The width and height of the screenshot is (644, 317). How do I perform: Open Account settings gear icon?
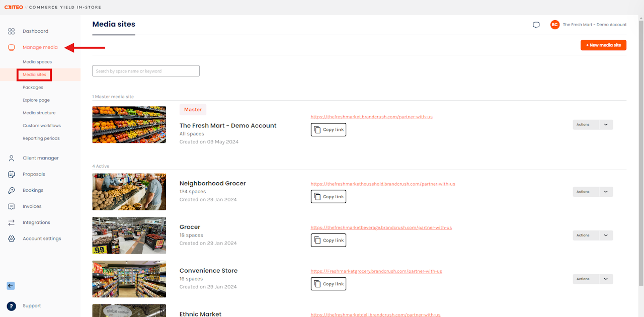coord(11,239)
